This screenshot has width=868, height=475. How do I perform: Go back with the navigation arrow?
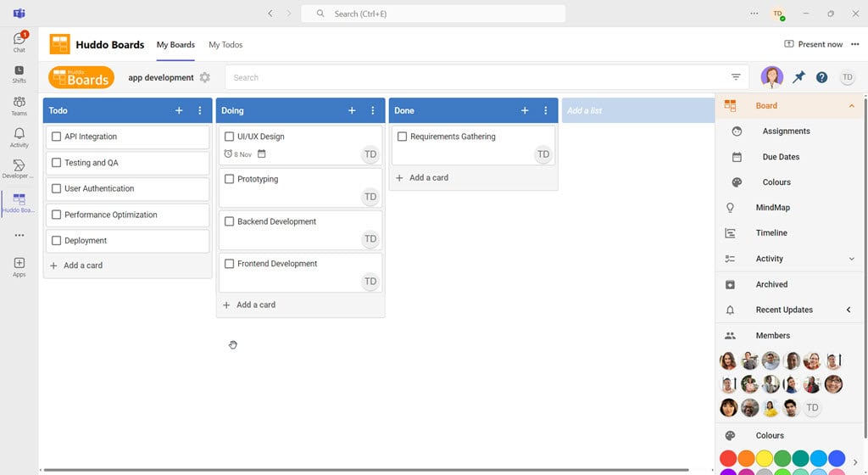pyautogui.click(x=270, y=14)
